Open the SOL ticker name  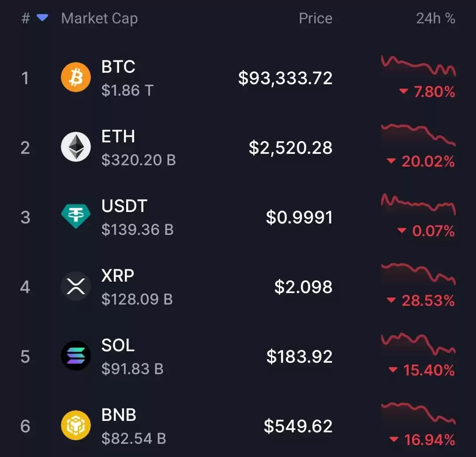pos(118,345)
